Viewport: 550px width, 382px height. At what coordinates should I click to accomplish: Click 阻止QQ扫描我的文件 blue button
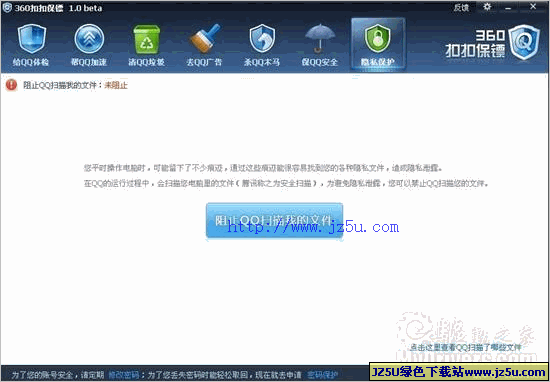[274, 220]
